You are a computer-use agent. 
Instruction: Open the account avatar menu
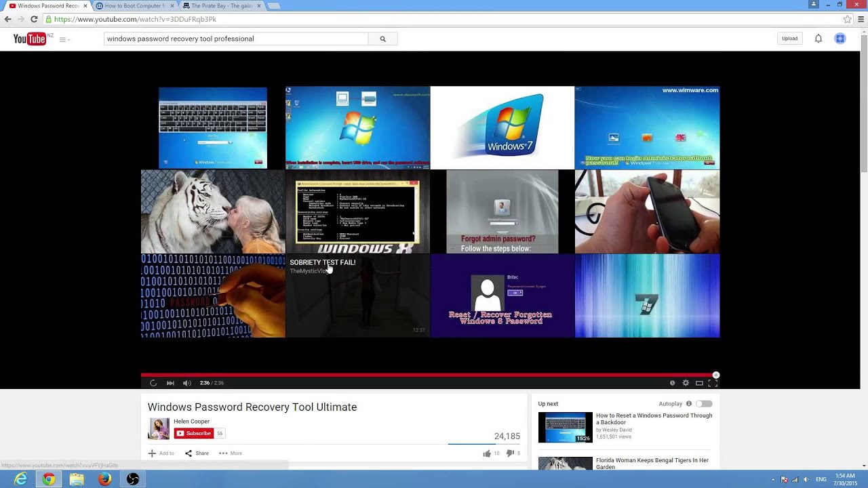click(x=840, y=39)
